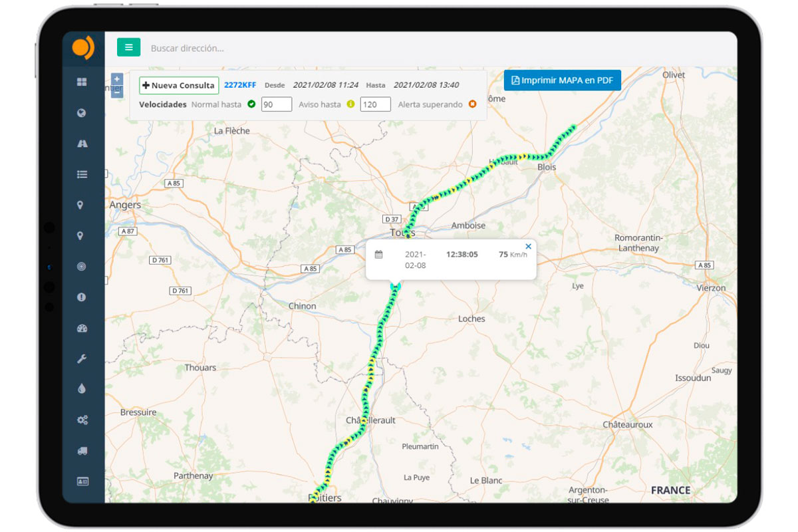Zoom in the map with plus button
The height and width of the screenshot is (532, 798).
click(x=117, y=78)
